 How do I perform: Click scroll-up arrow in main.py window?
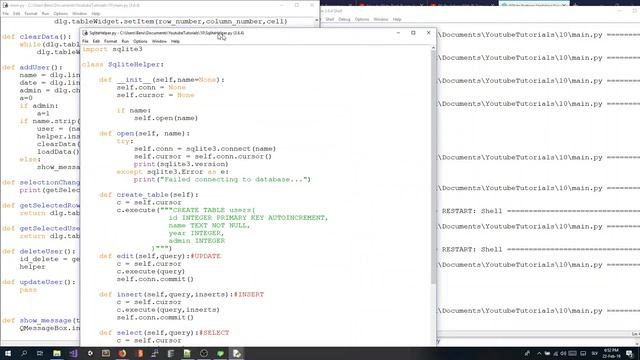coord(317,20)
